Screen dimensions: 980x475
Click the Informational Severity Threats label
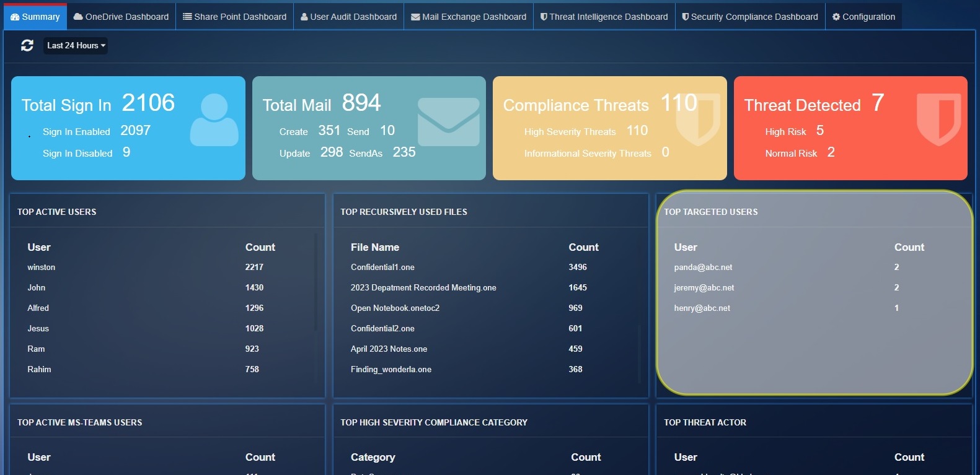(x=588, y=154)
